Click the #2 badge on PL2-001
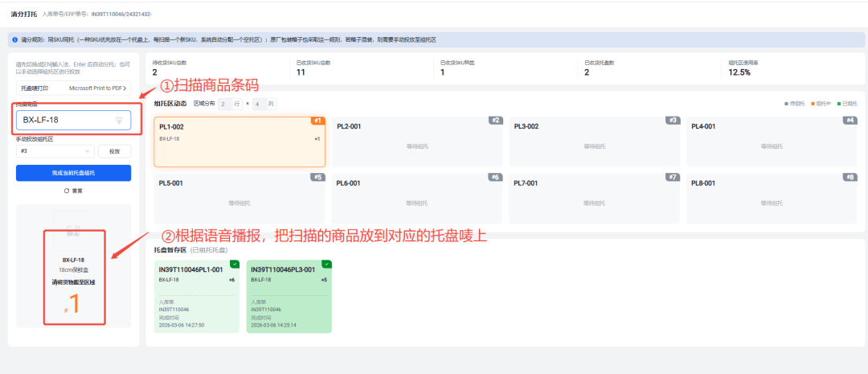Screen dimensions: 868x374 497,120
